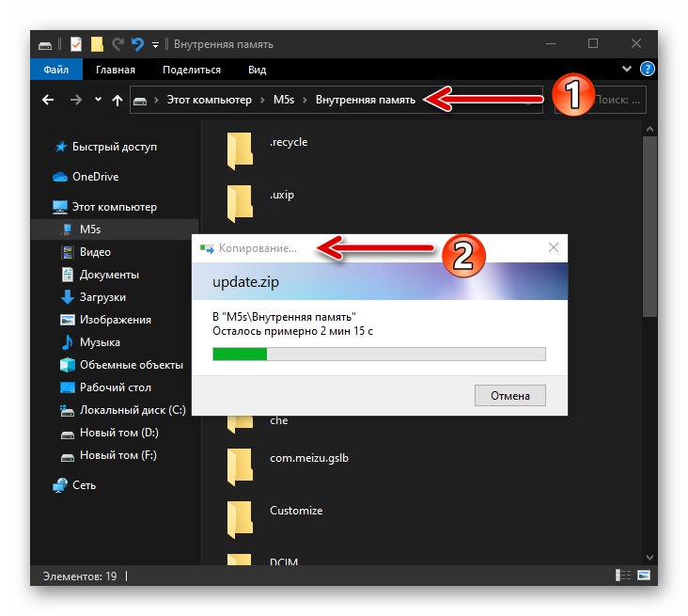This screenshot has width=688, height=616.
Task: Click the New folder icon in the title bar
Action: 97,44
